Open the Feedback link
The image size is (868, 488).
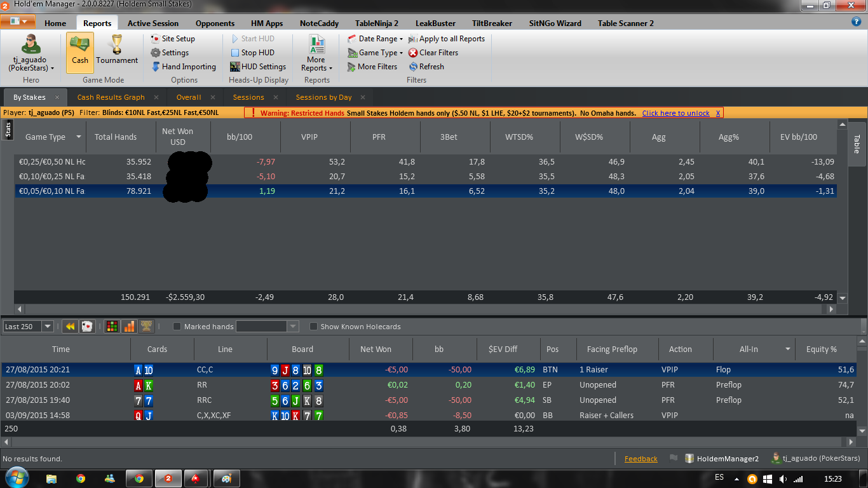point(641,459)
